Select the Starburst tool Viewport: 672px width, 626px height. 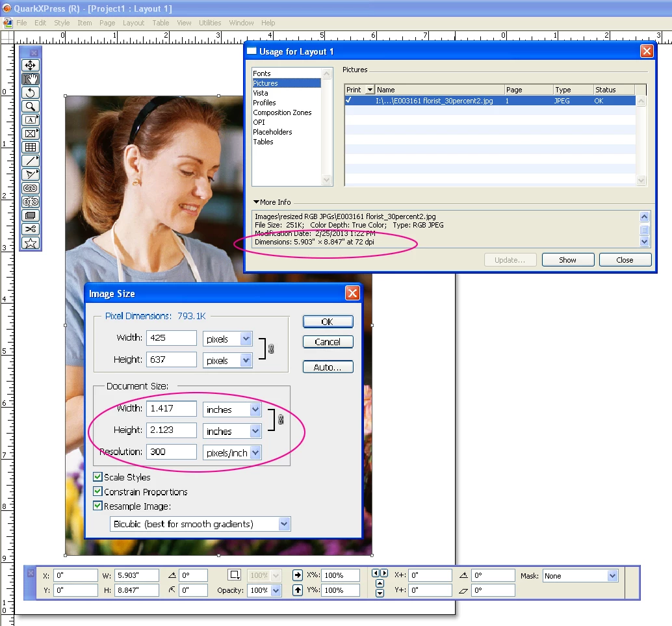(x=31, y=243)
